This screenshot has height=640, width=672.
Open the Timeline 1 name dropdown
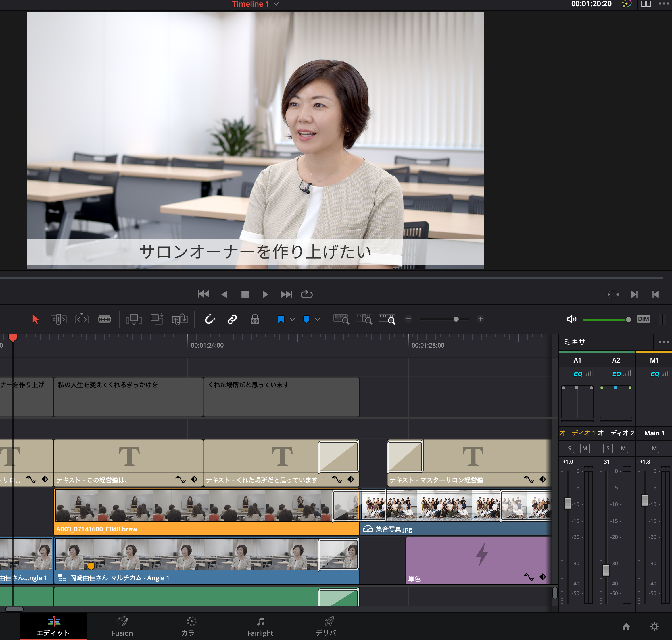[x=277, y=4]
